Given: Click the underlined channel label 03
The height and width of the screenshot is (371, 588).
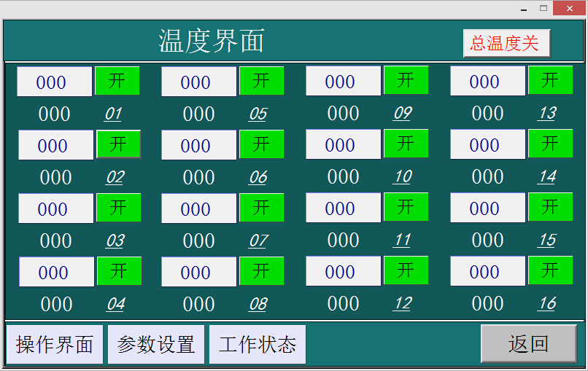Looking at the screenshot, I should pyautogui.click(x=115, y=241).
